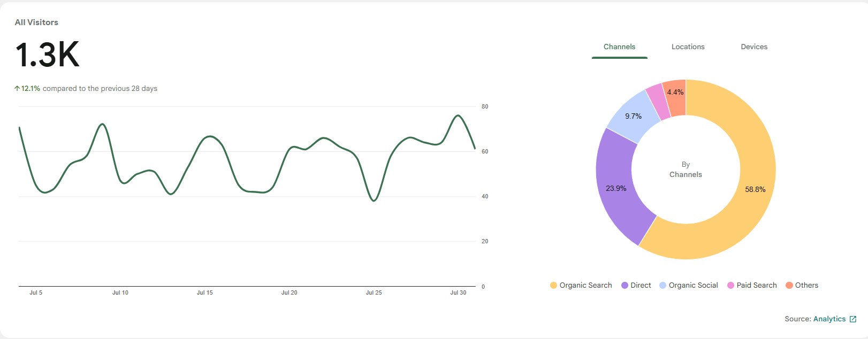Click the green upward trend arrow

click(17, 88)
